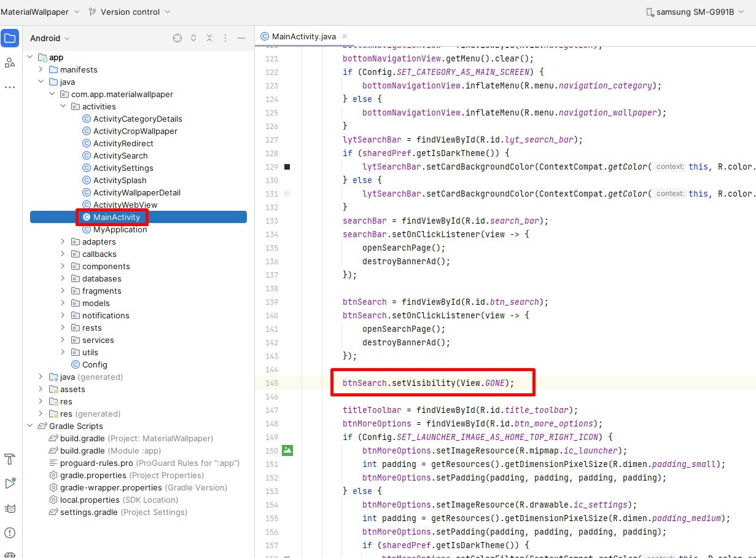Screen dimensions: 756x558
Task: Select MyApplication class
Action: coord(120,229)
